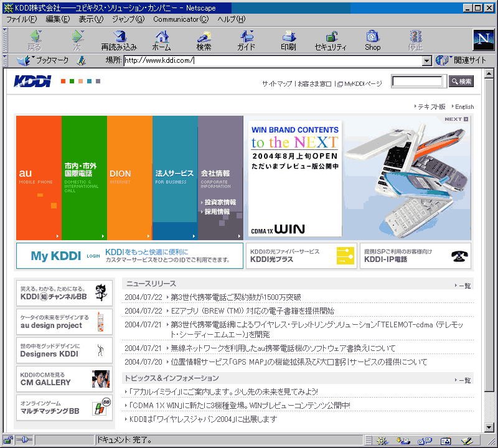
Task: Click into the site search text field
Action: pos(418,82)
